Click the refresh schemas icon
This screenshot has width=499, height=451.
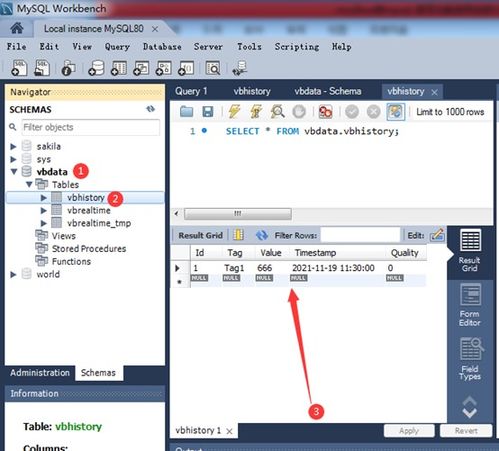click(x=151, y=109)
